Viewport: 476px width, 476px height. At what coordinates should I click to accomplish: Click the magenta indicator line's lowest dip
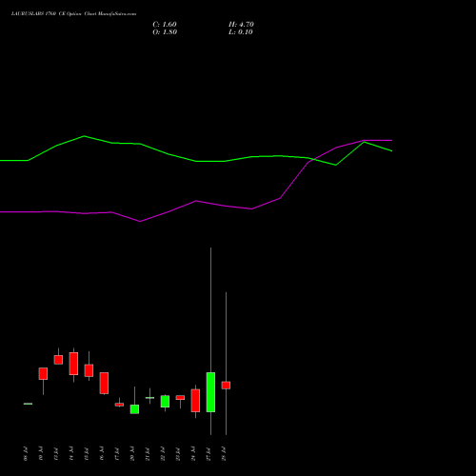140,221
